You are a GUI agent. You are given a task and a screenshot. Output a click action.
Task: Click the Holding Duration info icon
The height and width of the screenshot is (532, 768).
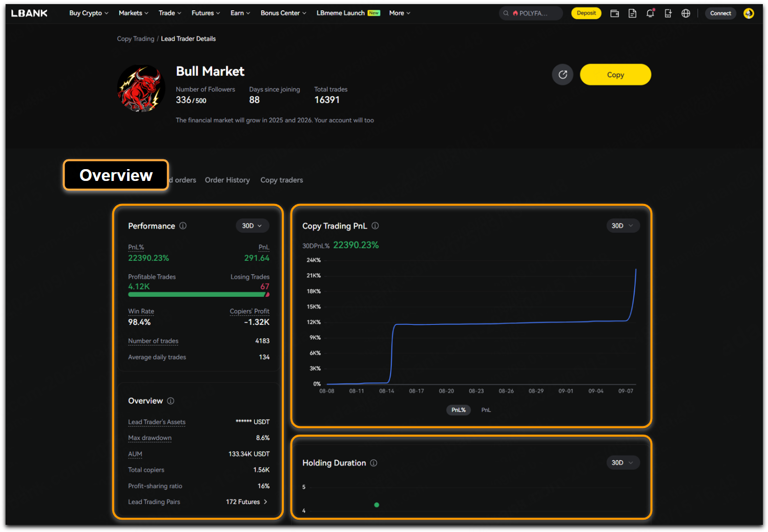click(x=373, y=463)
